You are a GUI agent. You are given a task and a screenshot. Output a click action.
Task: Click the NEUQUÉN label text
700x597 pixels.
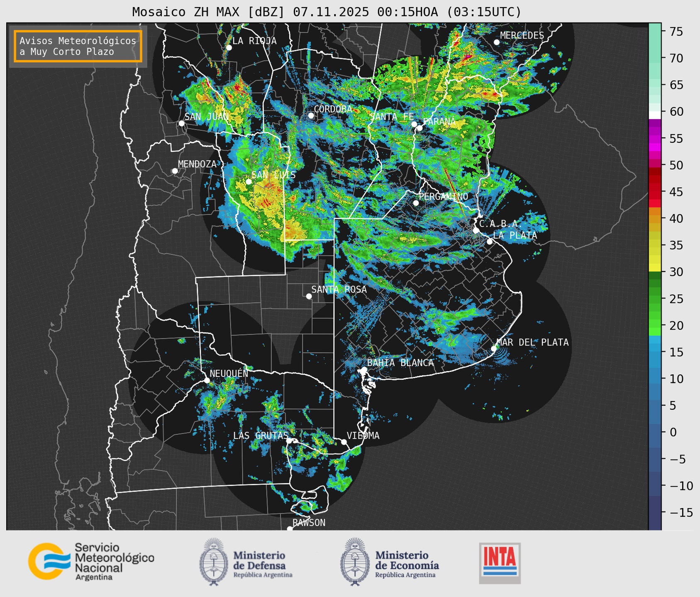click(229, 374)
